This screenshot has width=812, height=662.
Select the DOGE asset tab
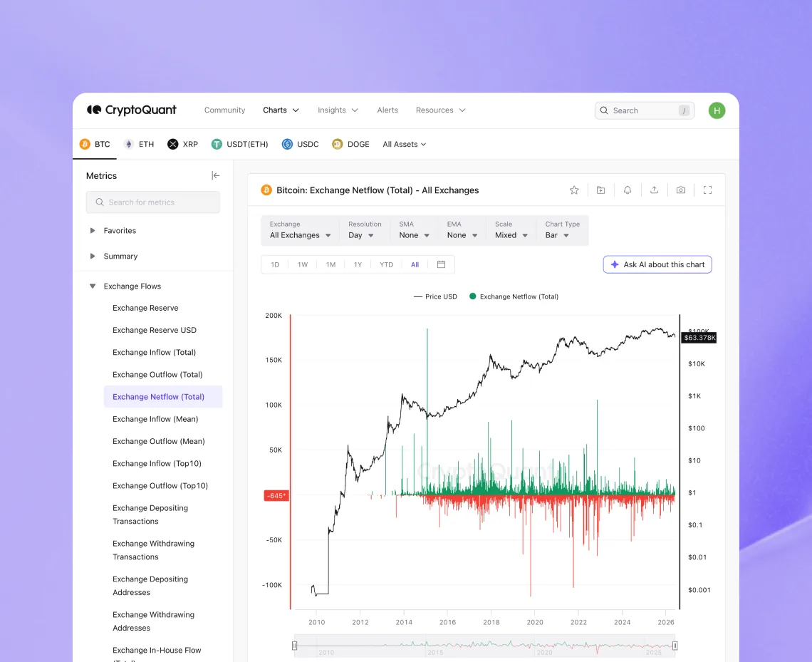[350, 144]
